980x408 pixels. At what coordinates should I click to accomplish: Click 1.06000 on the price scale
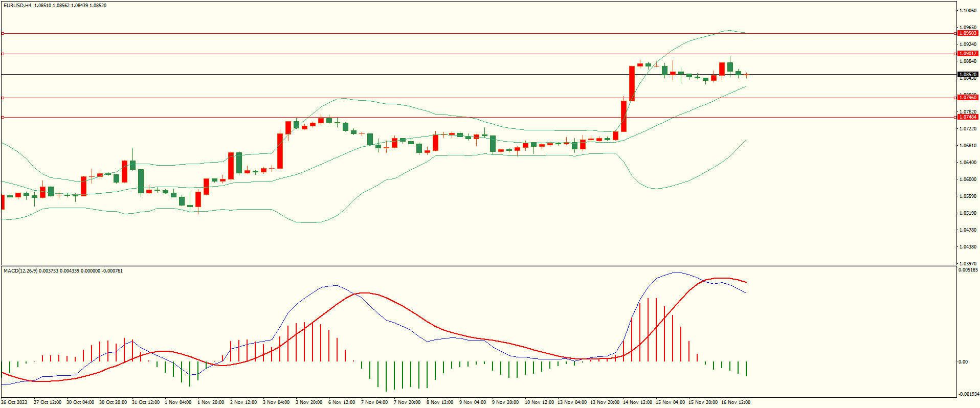(968, 179)
